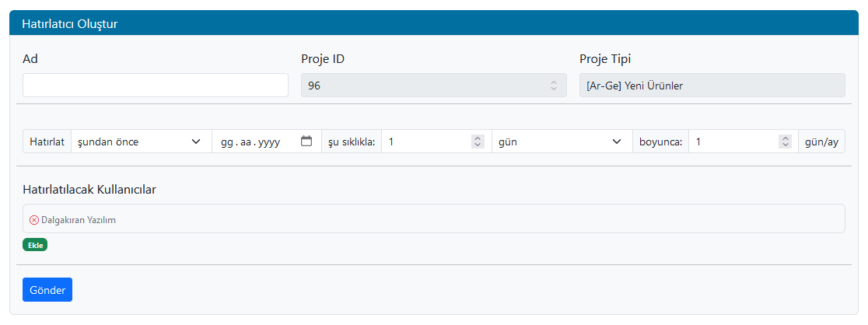Click the Proje Tipi field showing [Ar-Ge] Yeni Ürünler

[712, 86]
